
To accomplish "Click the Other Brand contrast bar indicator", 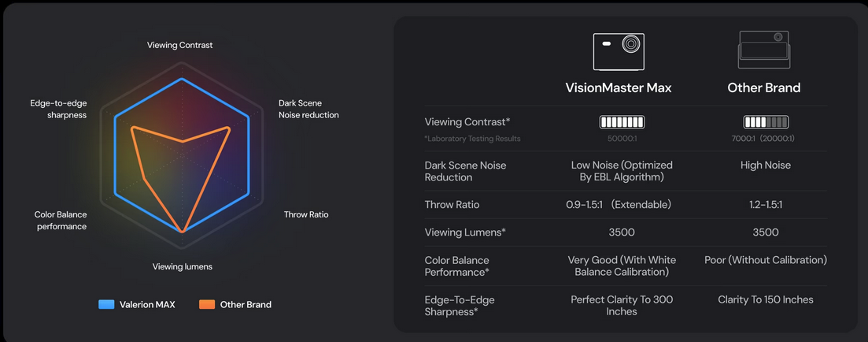I will point(766,122).
